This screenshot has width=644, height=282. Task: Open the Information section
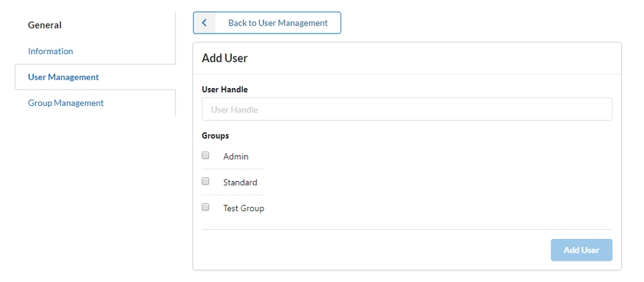(x=51, y=52)
